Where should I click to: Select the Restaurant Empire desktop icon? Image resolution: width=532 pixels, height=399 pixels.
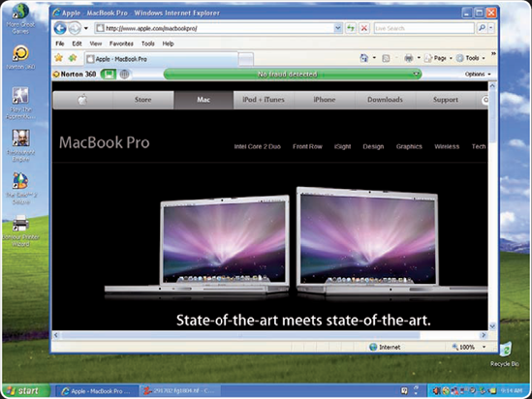(x=20, y=146)
